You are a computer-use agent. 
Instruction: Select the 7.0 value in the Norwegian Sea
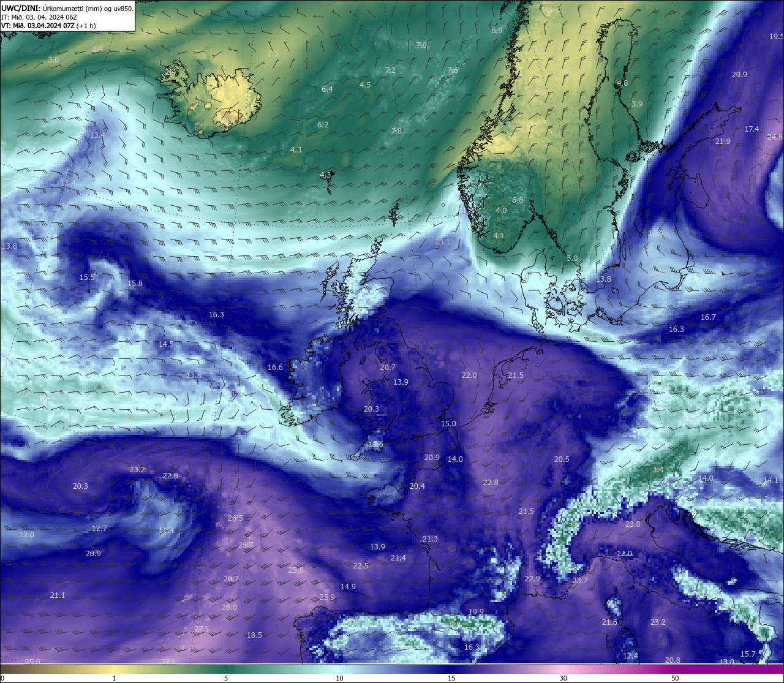coord(421,45)
